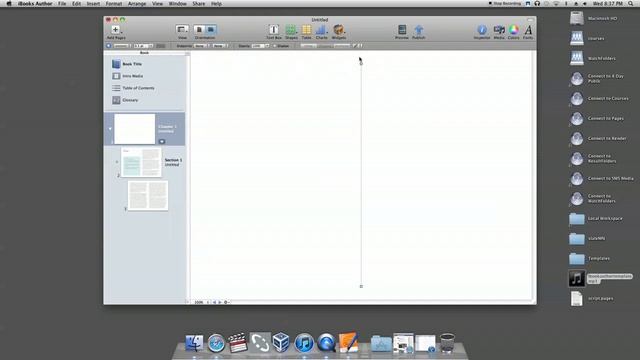This screenshot has width=640, height=360.
Task: Open the Widgets toolbar menu
Action: [x=339, y=31]
